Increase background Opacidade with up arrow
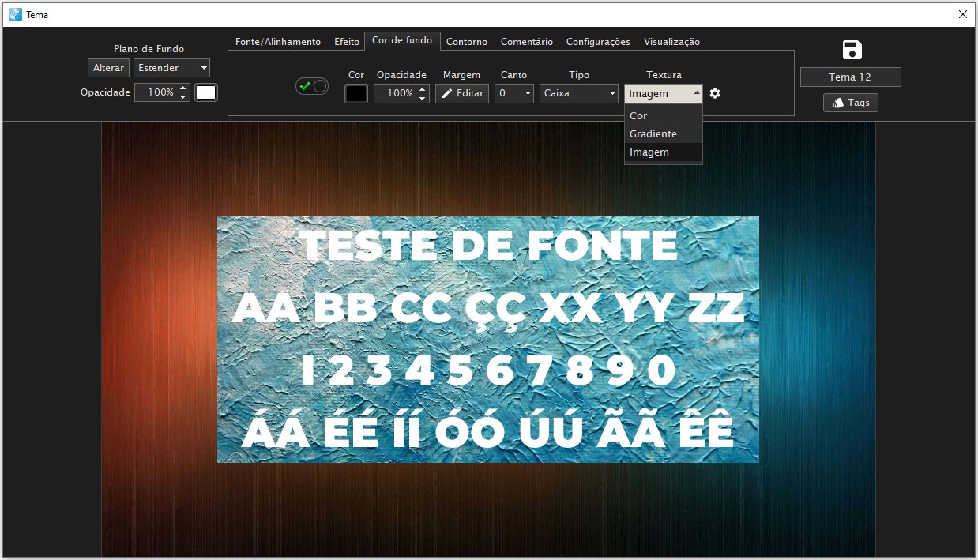 [183, 88]
